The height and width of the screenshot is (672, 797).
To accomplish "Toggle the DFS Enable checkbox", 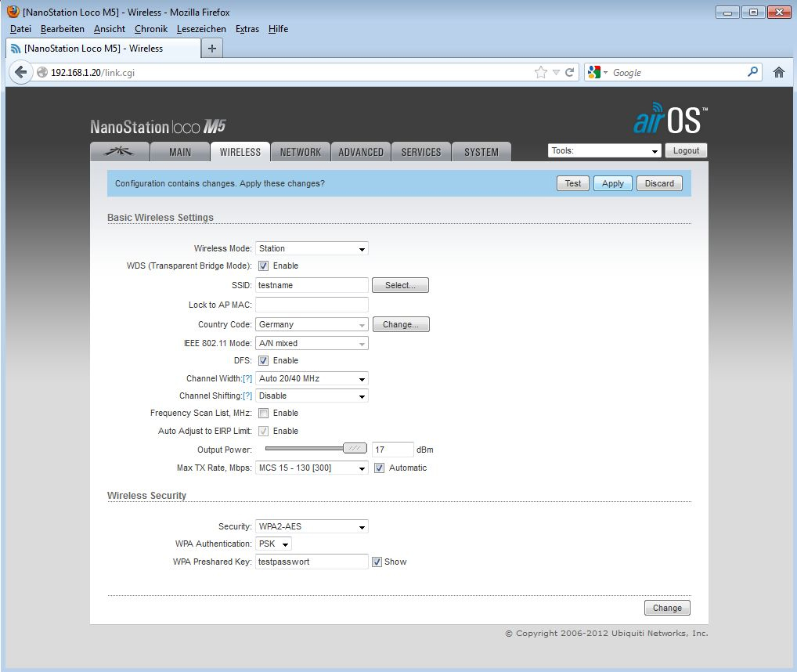I will tap(263, 360).
